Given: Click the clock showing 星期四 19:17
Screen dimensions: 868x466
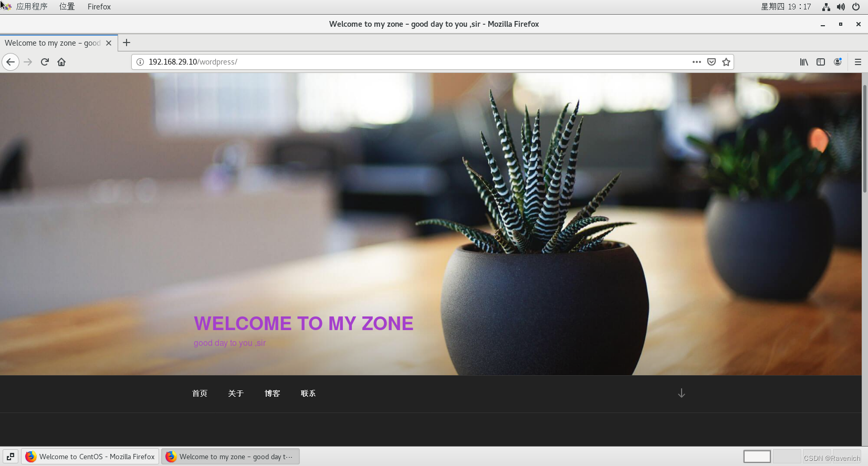Looking at the screenshot, I should coord(786,7).
